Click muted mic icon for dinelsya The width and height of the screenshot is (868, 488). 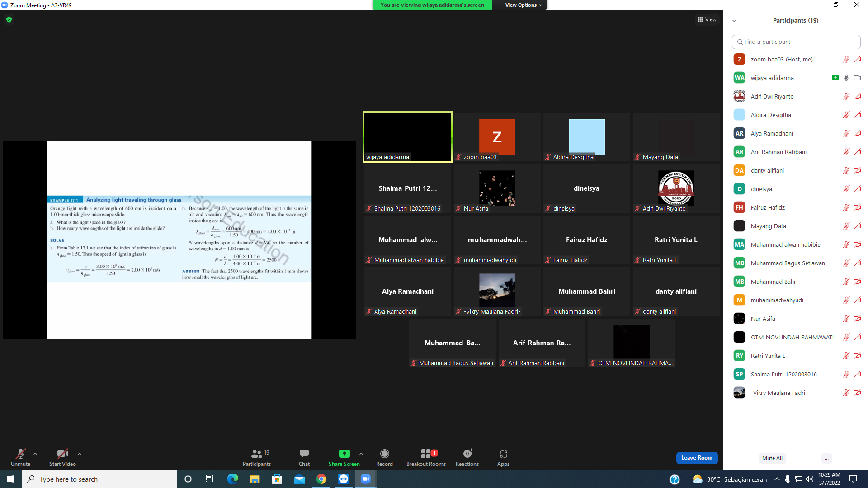(846, 189)
